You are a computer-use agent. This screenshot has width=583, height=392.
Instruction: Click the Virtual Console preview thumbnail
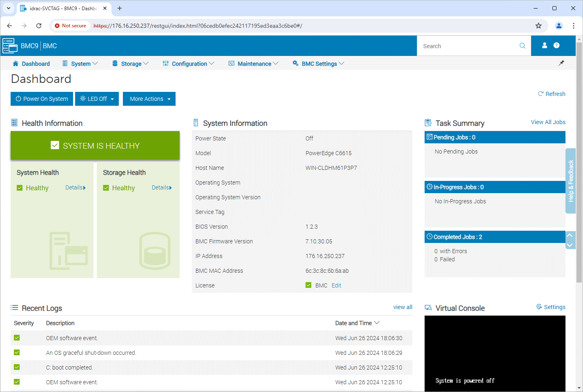coord(495,354)
